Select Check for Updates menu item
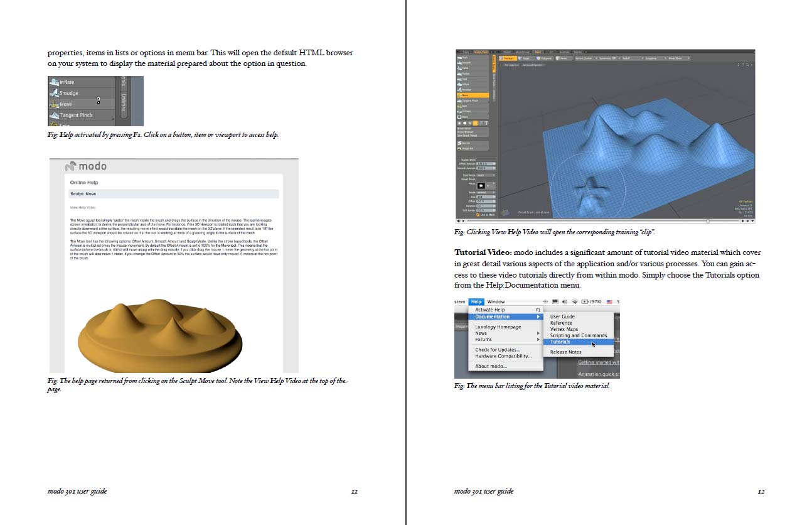The height and width of the screenshot is (525, 812). point(506,350)
